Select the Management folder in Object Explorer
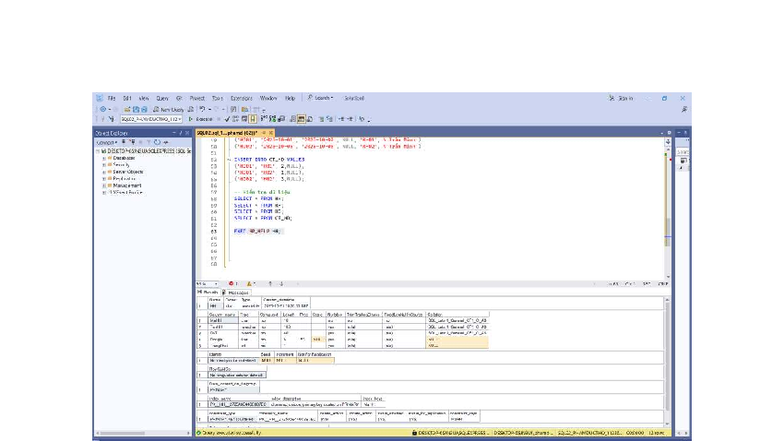 pos(127,186)
